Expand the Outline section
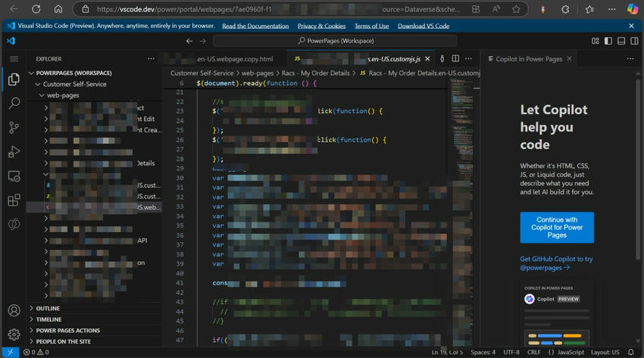 47,308
